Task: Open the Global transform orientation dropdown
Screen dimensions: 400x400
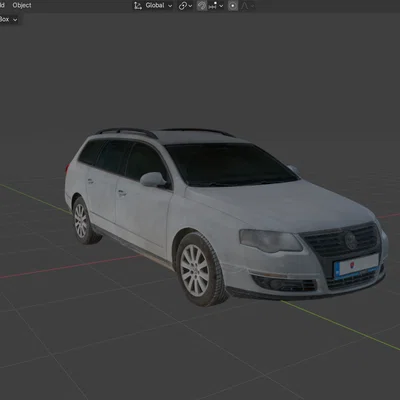Action: point(153,5)
